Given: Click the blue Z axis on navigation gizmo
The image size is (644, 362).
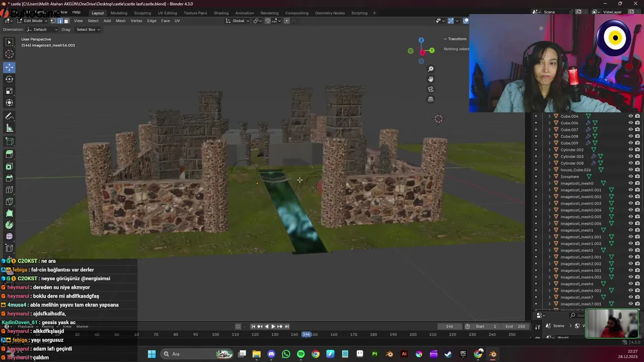Looking at the screenshot, I should pos(421,40).
